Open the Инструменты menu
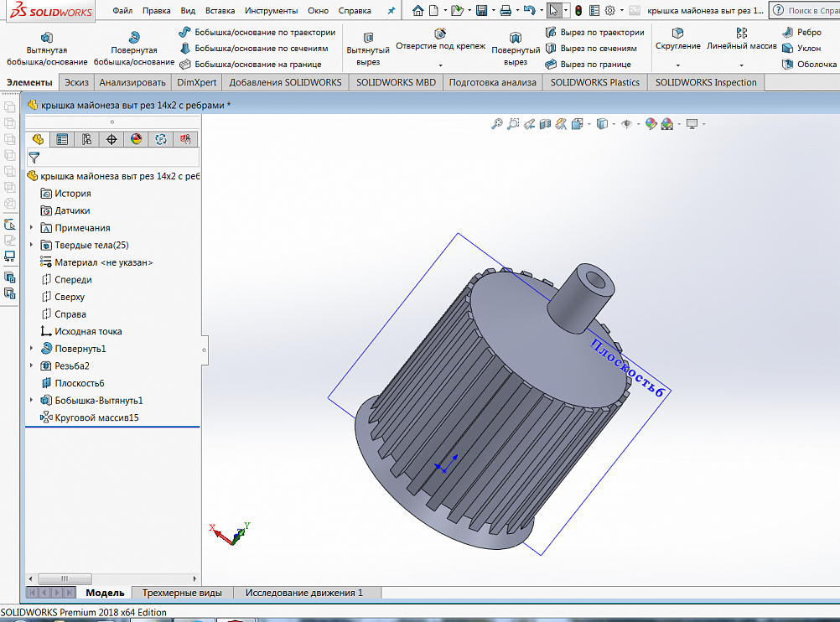Viewport: 840px width, 622px height. pyautogui.click(x=271, y=11)
